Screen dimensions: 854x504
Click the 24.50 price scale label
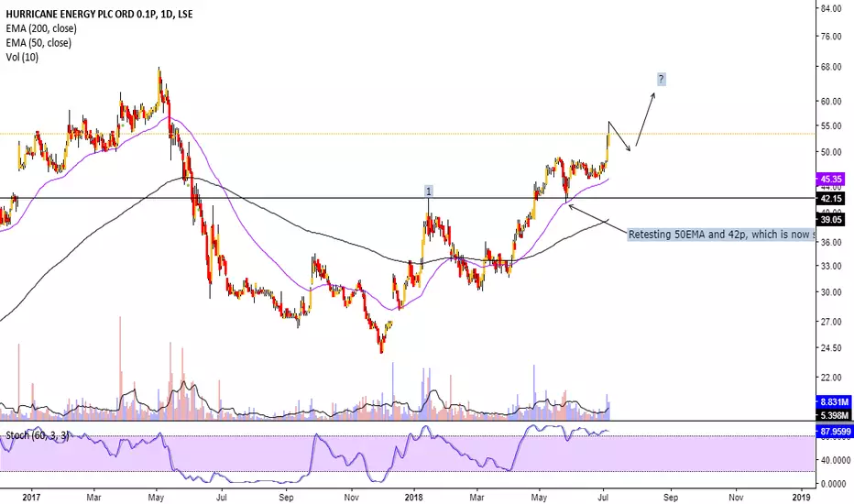coord(832,347)
